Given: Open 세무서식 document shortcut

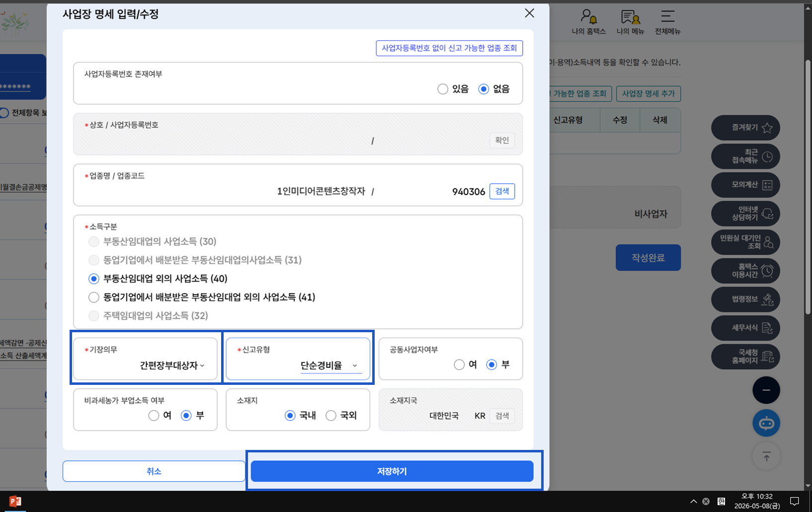Looking at the screenshot, I should (x=745, y=328).
